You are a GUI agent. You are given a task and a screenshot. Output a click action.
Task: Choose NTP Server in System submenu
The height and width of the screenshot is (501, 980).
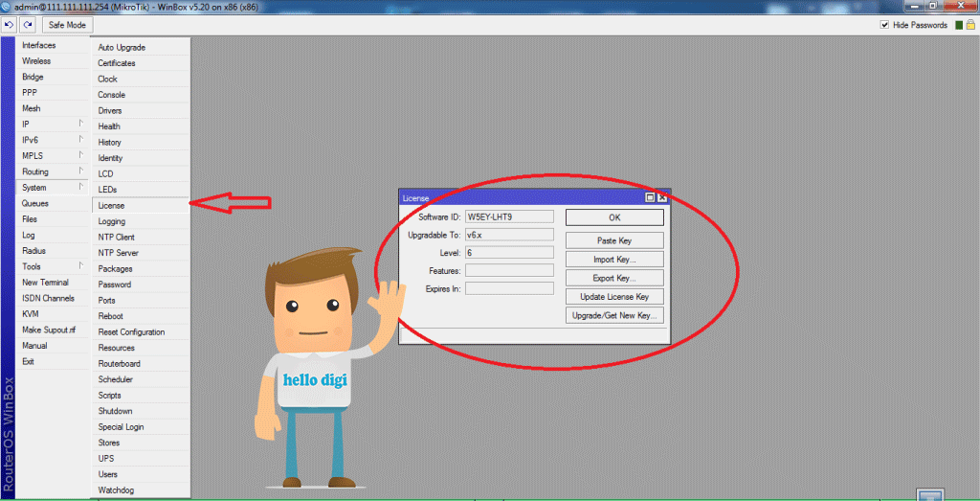click(140, 253)
